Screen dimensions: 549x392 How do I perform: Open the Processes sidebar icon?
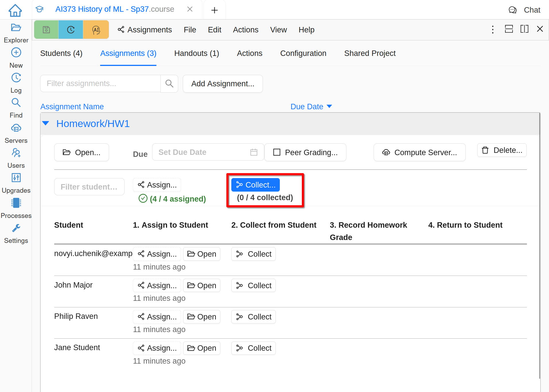click(16, 203)
